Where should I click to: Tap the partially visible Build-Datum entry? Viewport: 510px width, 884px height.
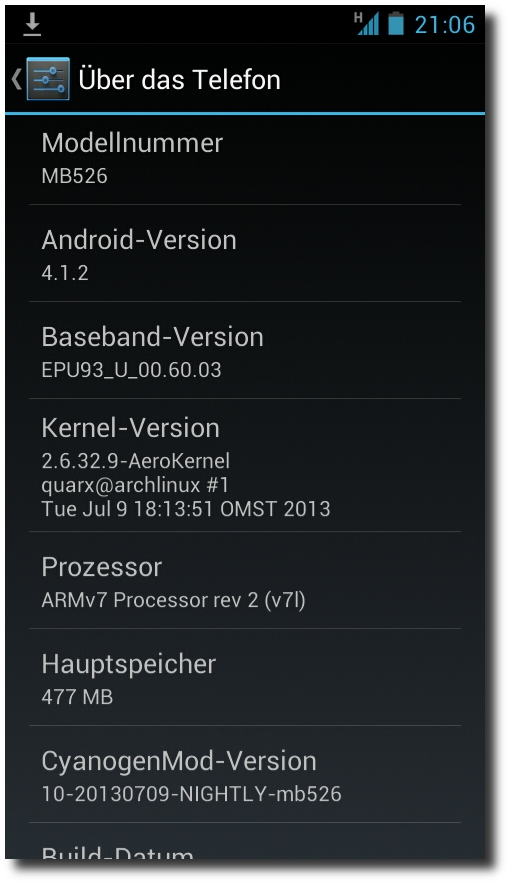pos(245,842)
